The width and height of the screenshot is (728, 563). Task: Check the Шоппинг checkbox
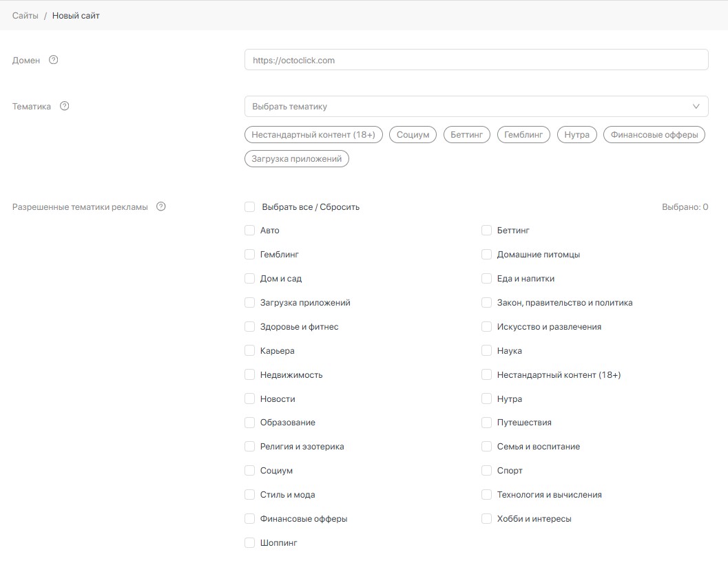tap(250, 543)
